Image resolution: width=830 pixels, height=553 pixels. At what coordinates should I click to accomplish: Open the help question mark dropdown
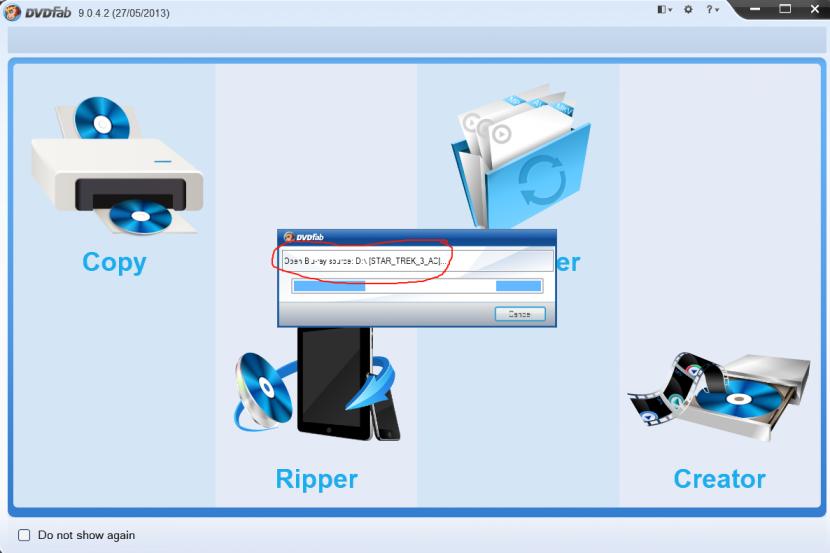click(712, 9)
